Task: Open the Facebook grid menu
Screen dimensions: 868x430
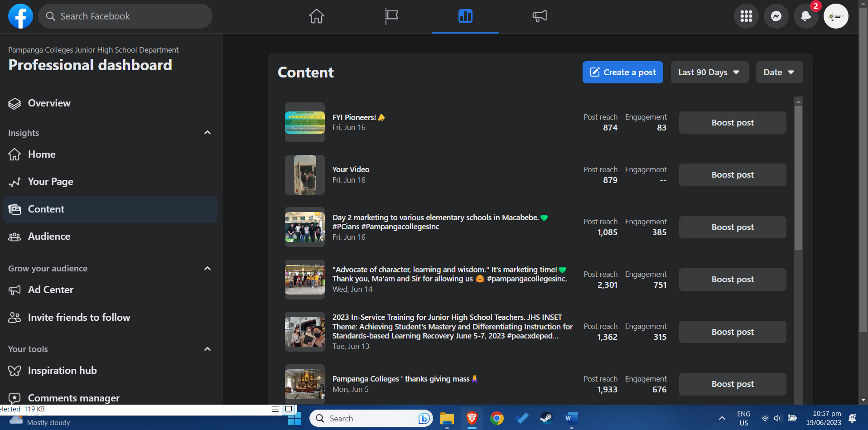Action: point(746,16)
